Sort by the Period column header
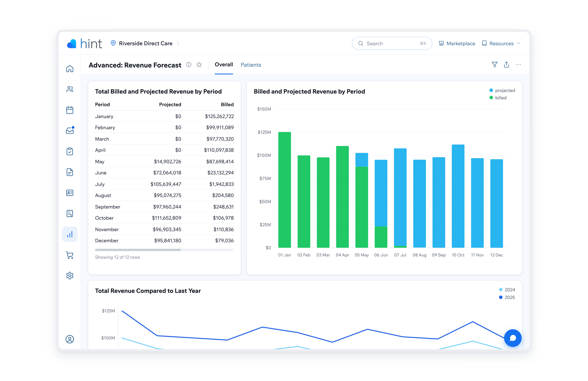Image resolution: width=588 pixels, height=381 pixels. pyautogui.click(x=102, y=105)
